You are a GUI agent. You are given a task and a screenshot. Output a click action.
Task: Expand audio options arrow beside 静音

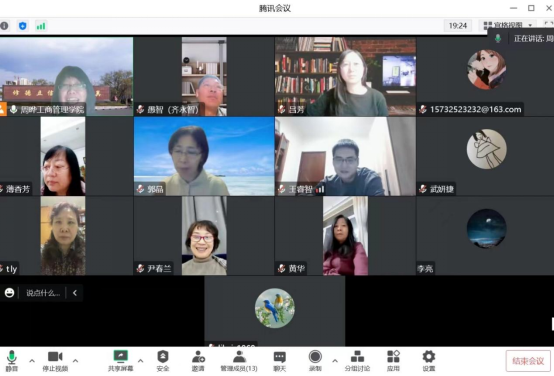(32, 361)
